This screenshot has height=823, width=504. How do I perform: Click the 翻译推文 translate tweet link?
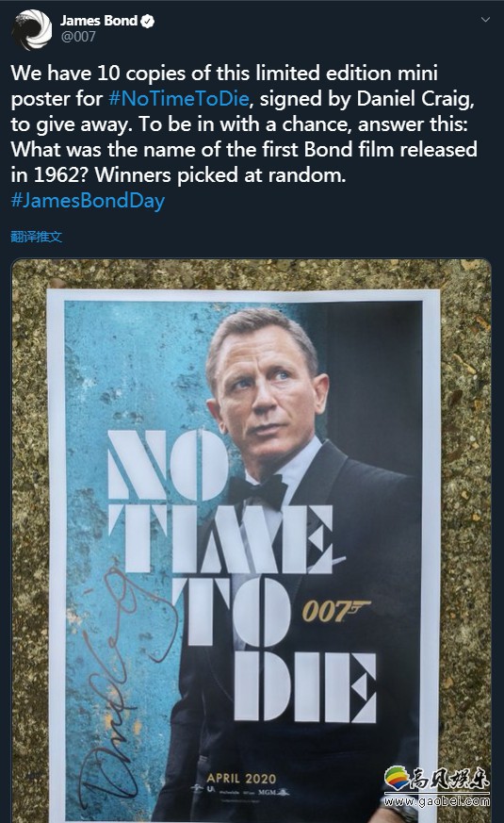[x=36, y=237]
